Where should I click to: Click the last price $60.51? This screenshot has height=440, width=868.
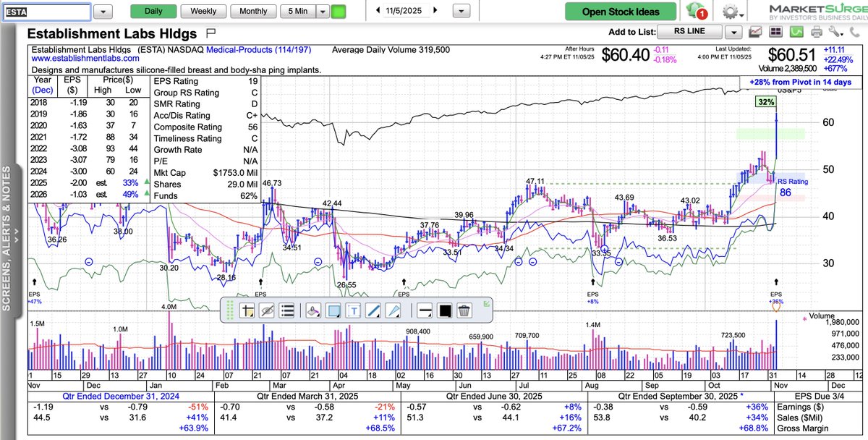[x=791, y=55]
